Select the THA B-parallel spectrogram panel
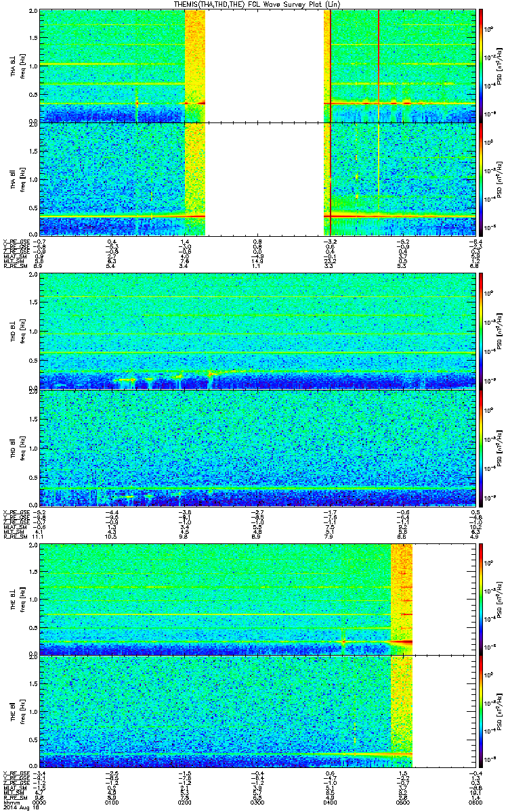508x812 pixels. 257,179
